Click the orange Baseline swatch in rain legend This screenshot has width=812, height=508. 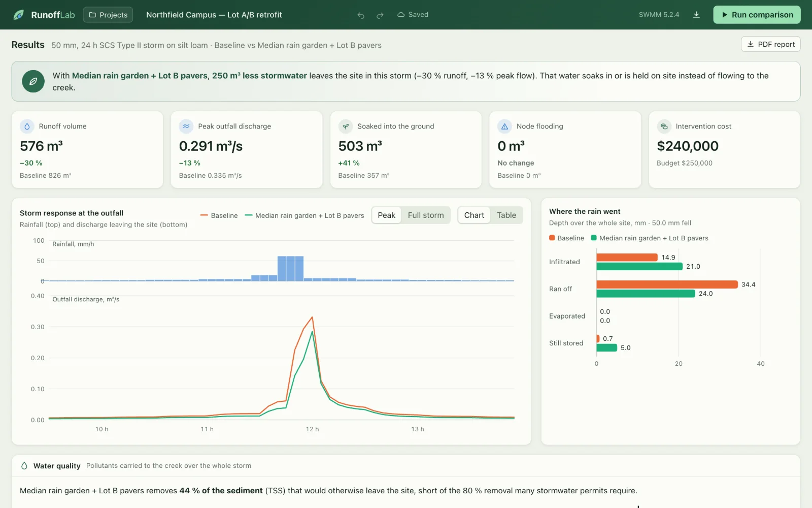click(x=552, y=238)
